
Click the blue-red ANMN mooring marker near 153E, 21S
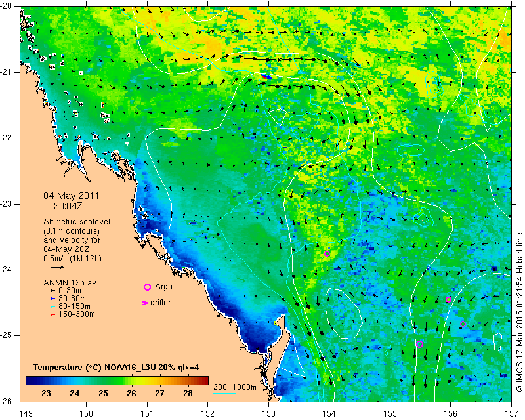coord(266,77)
